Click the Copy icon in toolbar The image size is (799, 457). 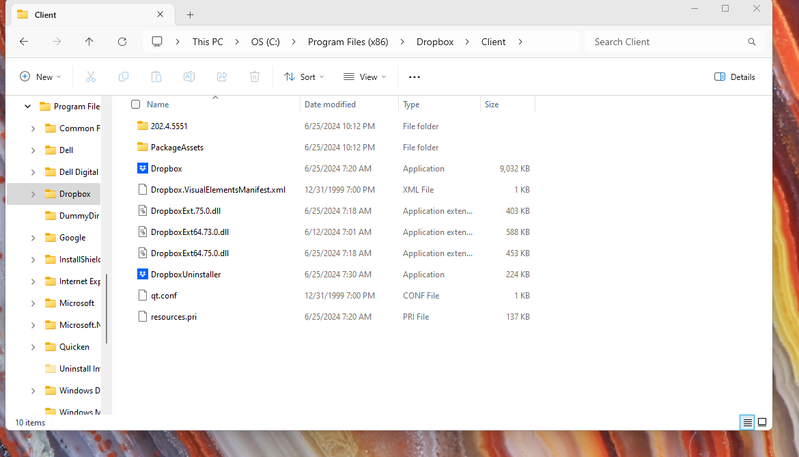click(123, 77)
